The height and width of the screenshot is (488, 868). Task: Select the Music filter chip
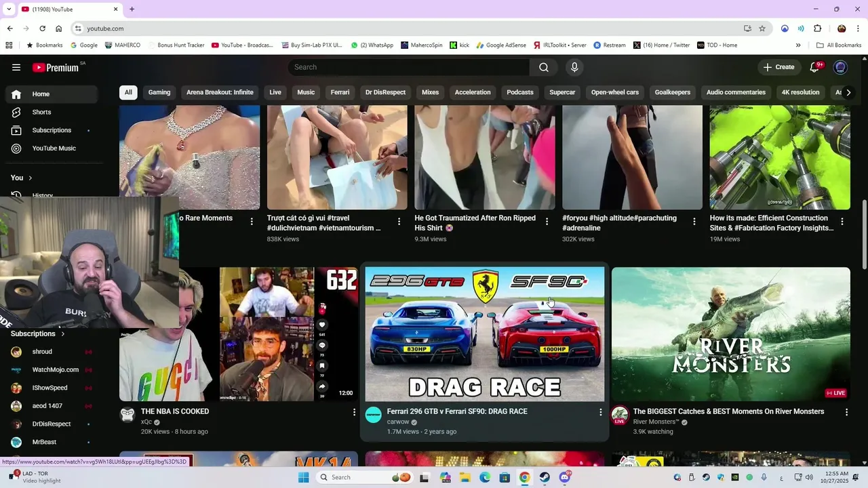point(306,92)
